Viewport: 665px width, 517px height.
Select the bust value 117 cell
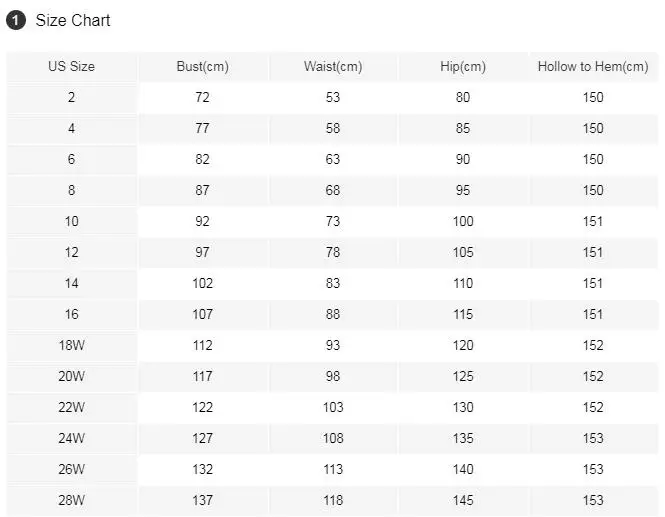tap(202, 377)
